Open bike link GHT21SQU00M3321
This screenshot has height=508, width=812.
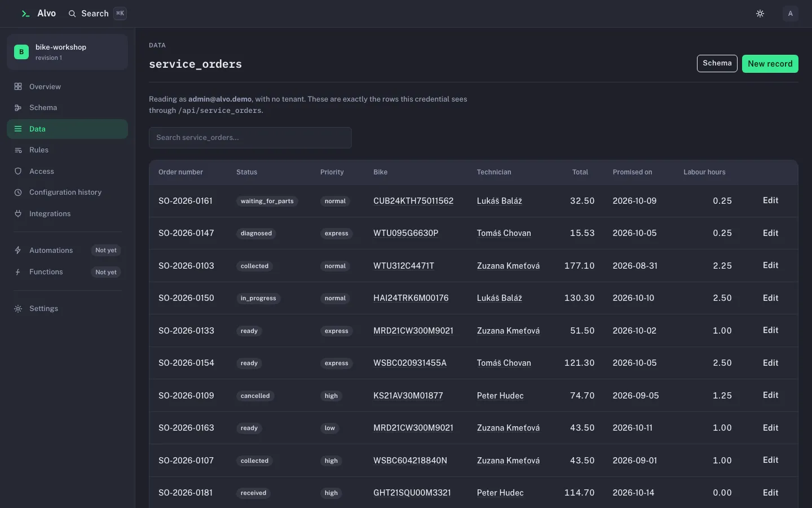(412, 493)
